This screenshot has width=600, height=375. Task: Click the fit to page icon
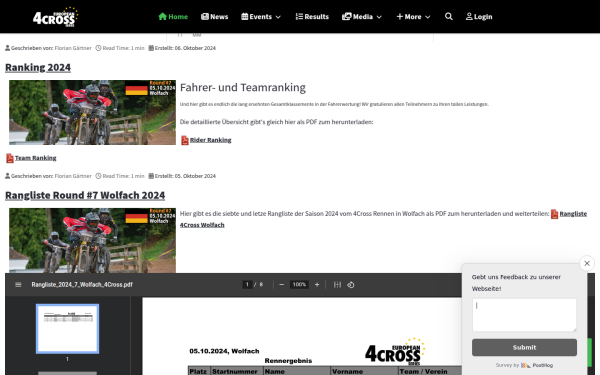pyautogui.click(x=337, y=285)
